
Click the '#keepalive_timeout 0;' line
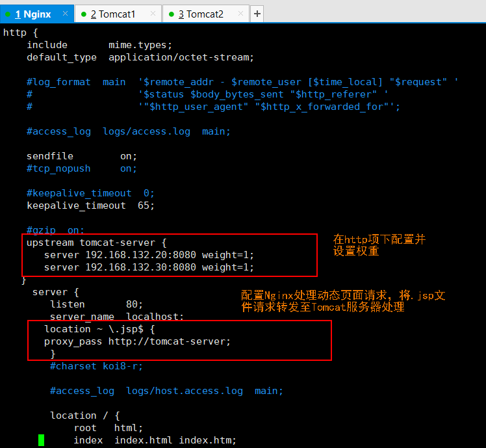90,193
